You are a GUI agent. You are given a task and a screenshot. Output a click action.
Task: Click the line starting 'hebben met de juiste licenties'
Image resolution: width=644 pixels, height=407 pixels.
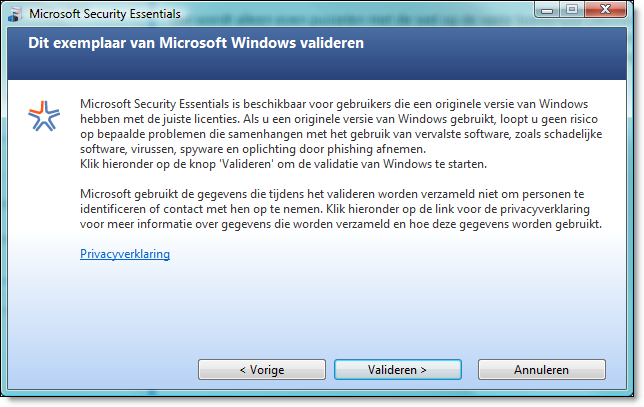tap(339, 119)
